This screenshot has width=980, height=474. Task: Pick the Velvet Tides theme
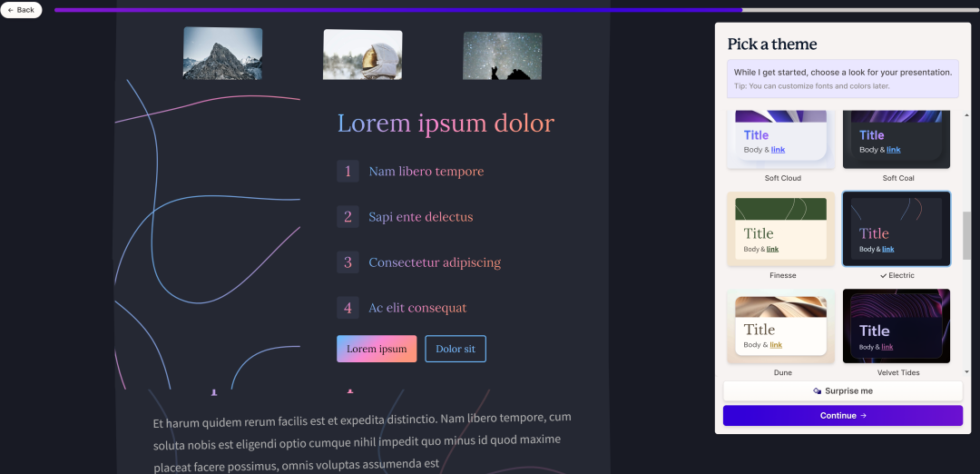[x=897, y=326]
